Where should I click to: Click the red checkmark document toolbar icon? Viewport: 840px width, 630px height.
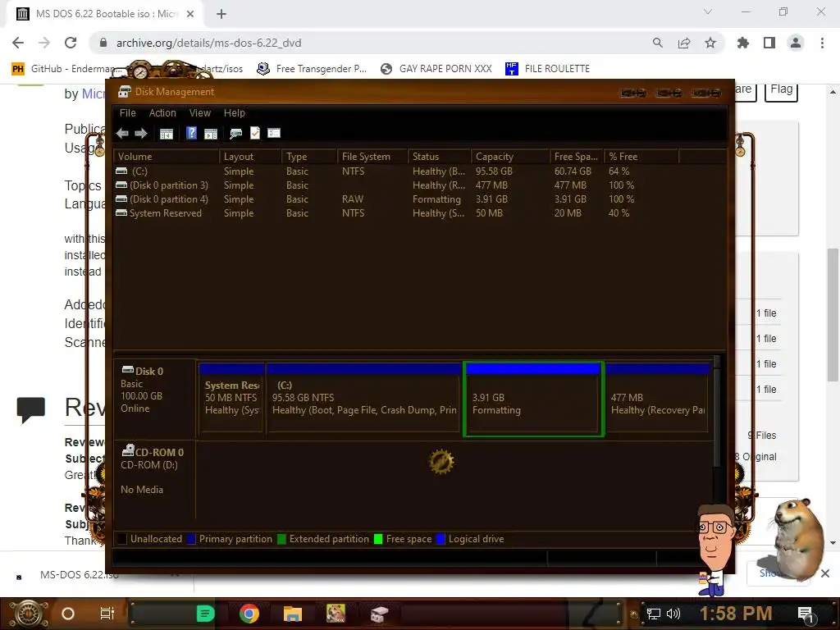click(x=255, y=133)
